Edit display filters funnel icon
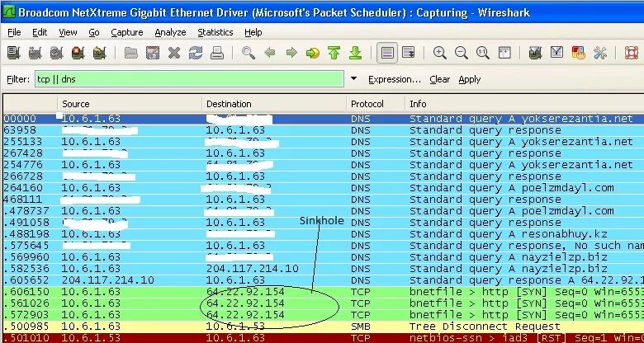 coord(556,53)
